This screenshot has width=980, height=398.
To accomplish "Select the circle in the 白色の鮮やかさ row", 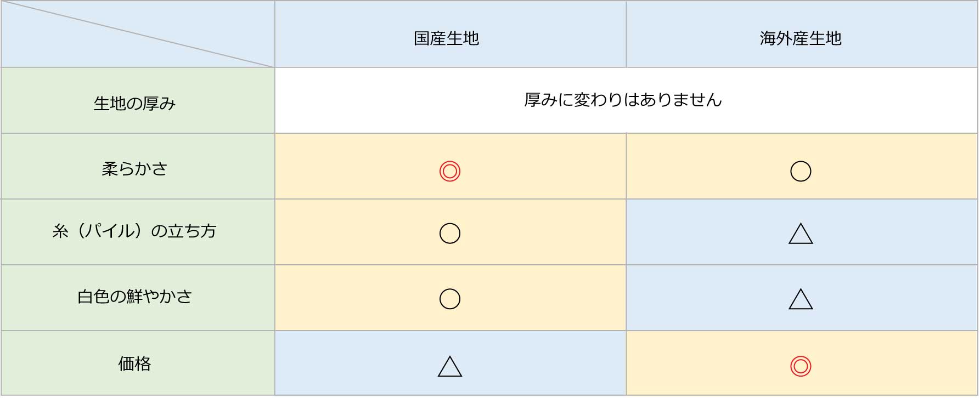I will [x=449, y=299].
